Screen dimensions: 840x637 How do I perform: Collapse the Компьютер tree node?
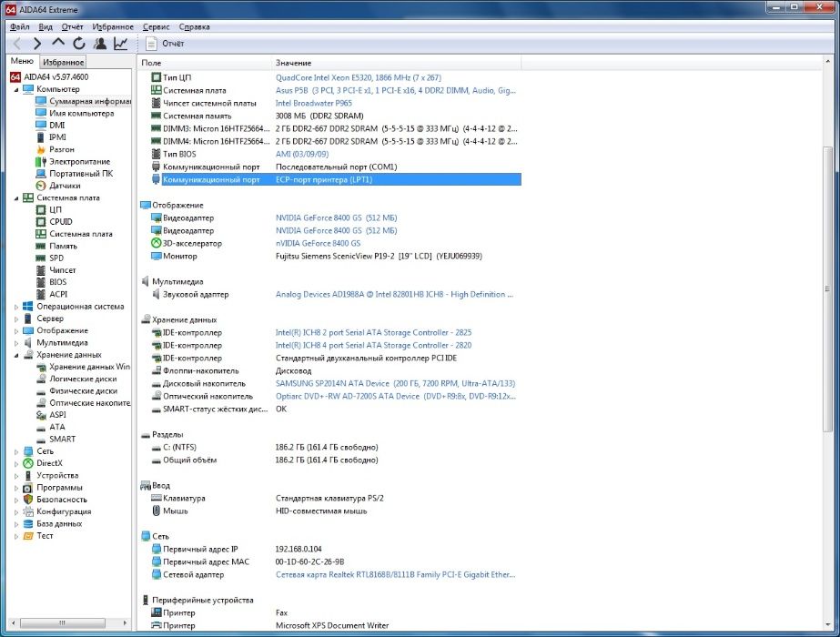tap(16, 89)
